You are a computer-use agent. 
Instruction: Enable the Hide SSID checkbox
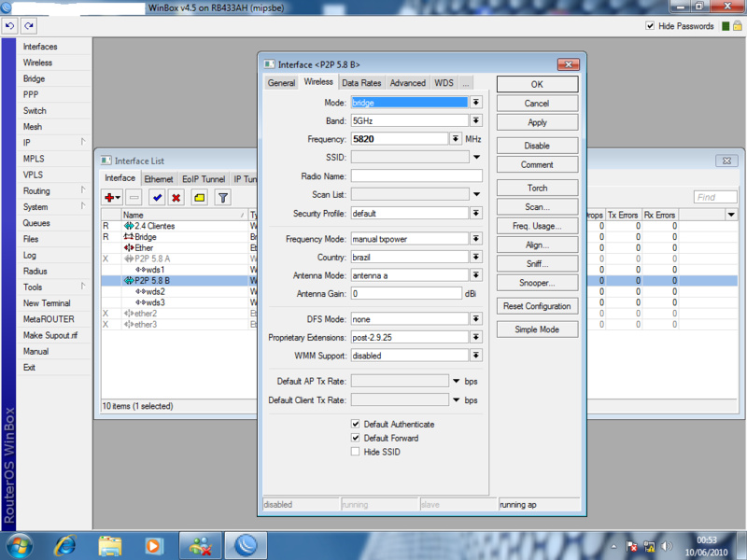[355, 452]
